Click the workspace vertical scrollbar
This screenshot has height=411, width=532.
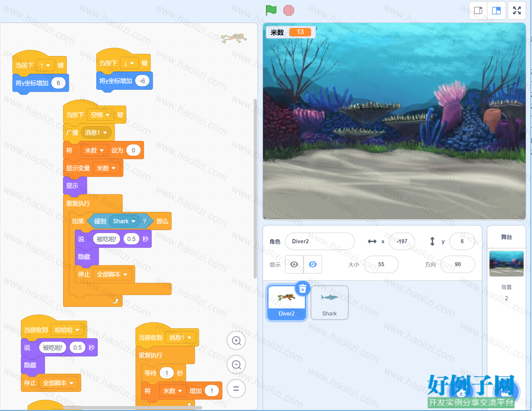pyautogui.click(x=255, y=189)
